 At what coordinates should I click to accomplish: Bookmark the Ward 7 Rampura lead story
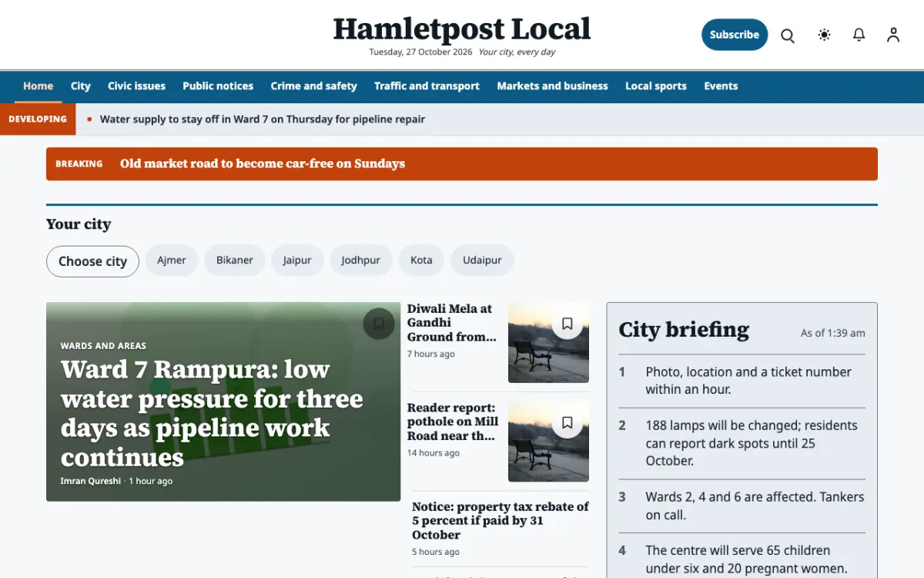pos(379,324)
